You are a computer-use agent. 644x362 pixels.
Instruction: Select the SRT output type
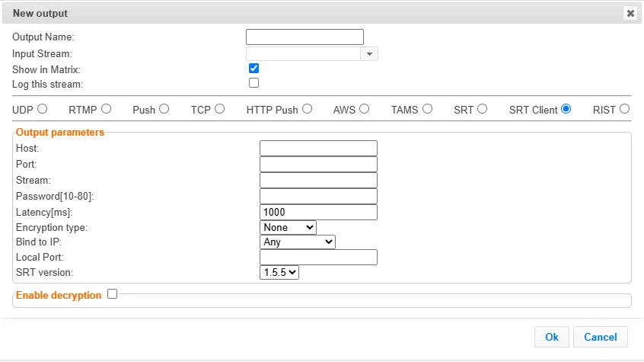(483, 109)
